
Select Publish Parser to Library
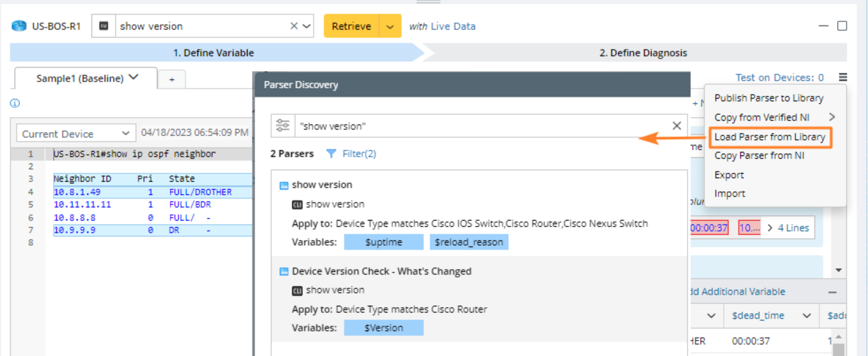click(769, 98)
